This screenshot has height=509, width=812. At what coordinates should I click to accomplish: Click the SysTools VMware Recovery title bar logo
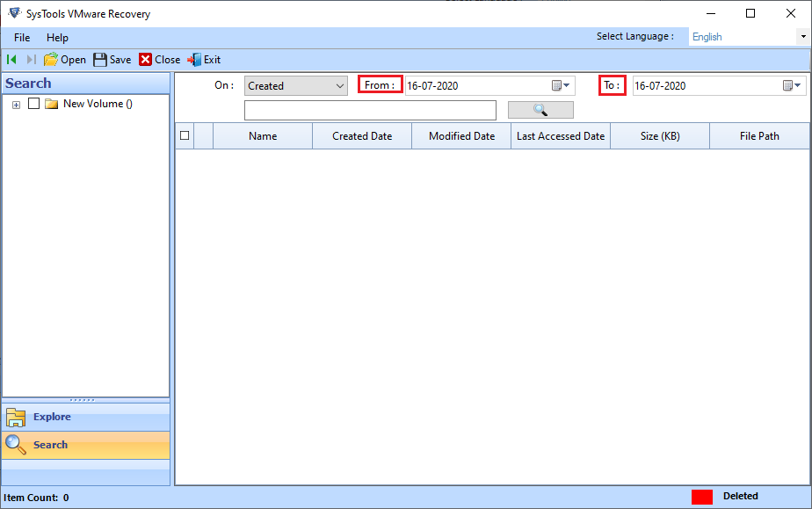click(12, 12)
